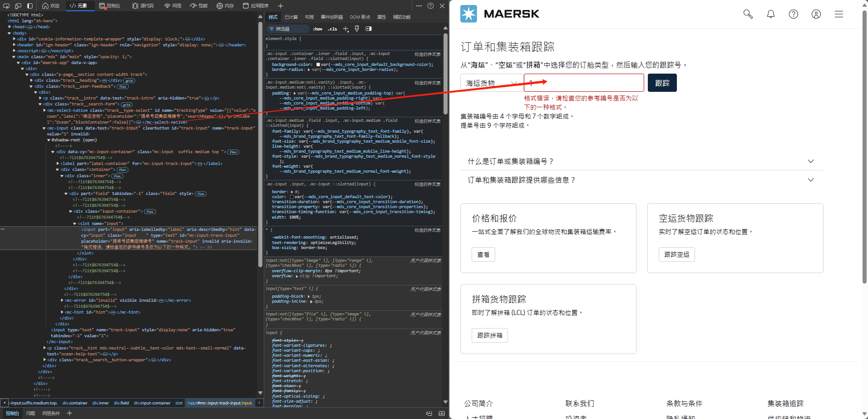868x419 pixels.
Task: Open 网络条件 network conditions drawer tab
Action: [x=51, y=413]
